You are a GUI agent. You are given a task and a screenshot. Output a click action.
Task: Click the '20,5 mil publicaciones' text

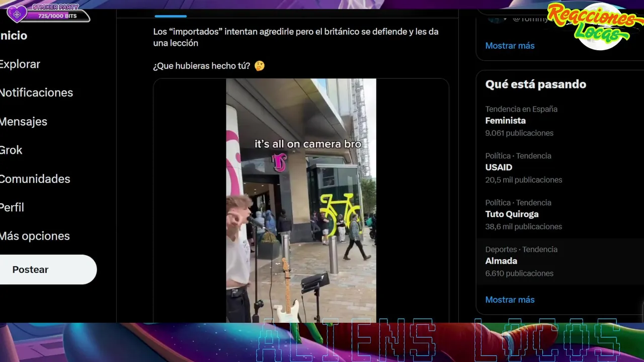524,180
